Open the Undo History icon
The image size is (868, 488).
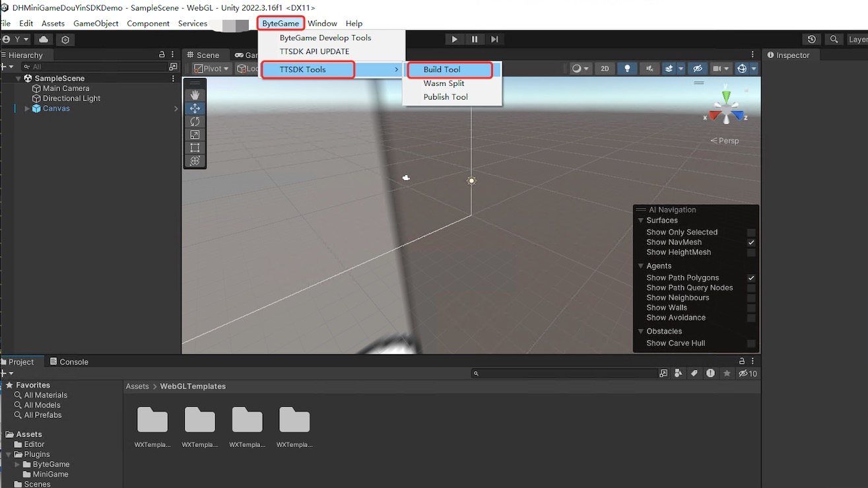[812, 40]
